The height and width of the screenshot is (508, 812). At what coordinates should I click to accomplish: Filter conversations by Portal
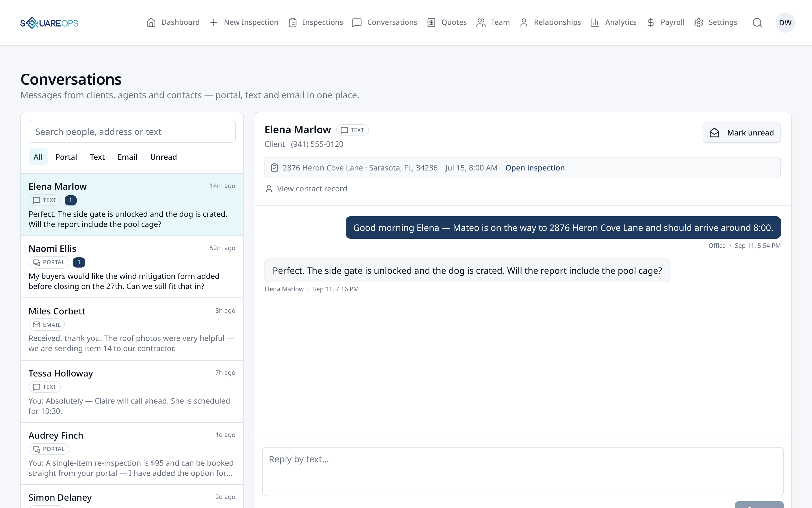click(x=66, y=157)
